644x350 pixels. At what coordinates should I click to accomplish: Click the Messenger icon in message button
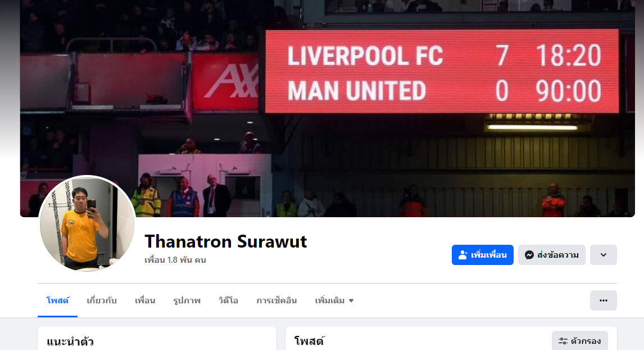529,255
